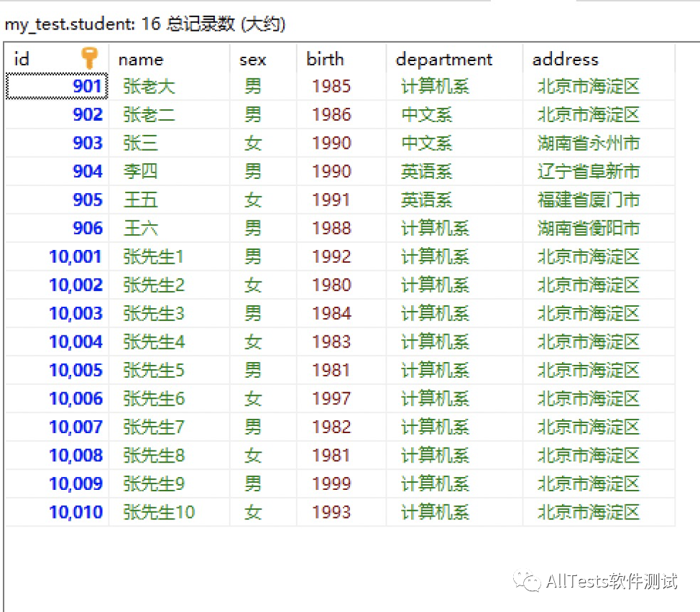This screenshot has width=700, height=612.
Task: Sort by the department column header
Action: 454,58
